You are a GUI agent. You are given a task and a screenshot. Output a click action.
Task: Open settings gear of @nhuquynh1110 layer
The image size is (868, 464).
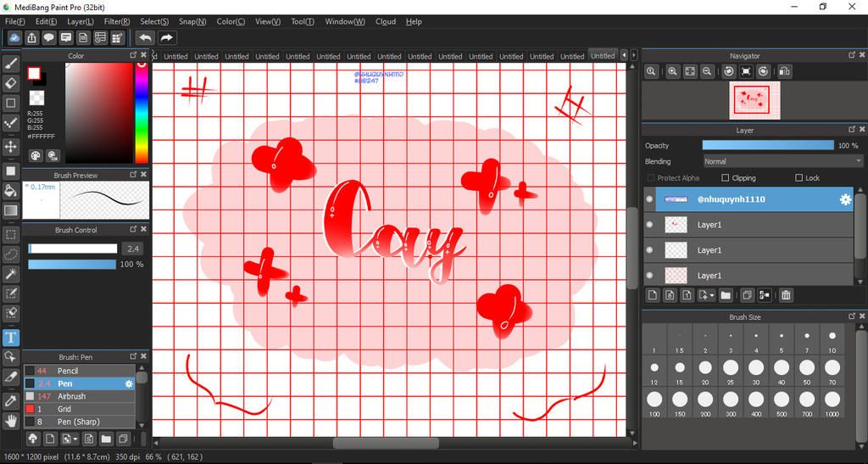845,199
